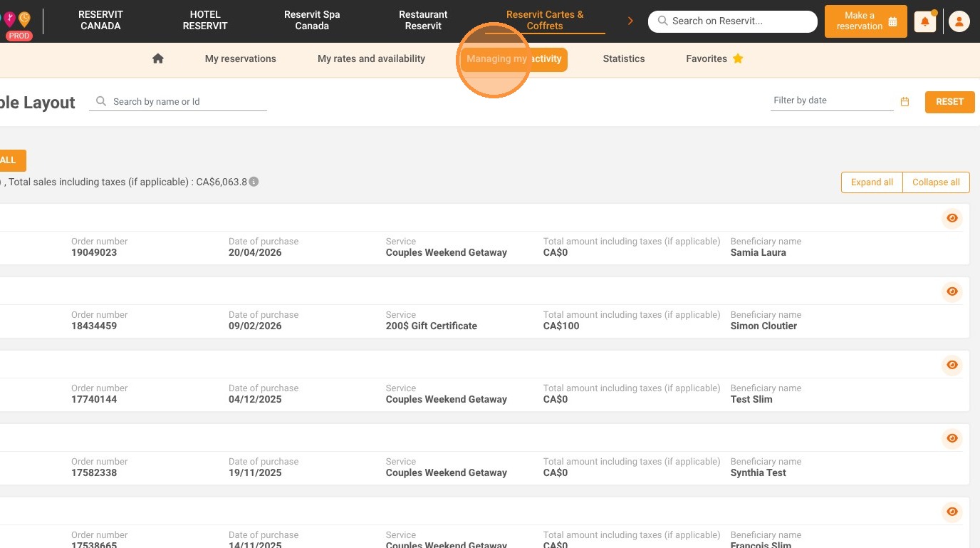
Task: Select order number 18434459
Action: pos(94,326)
